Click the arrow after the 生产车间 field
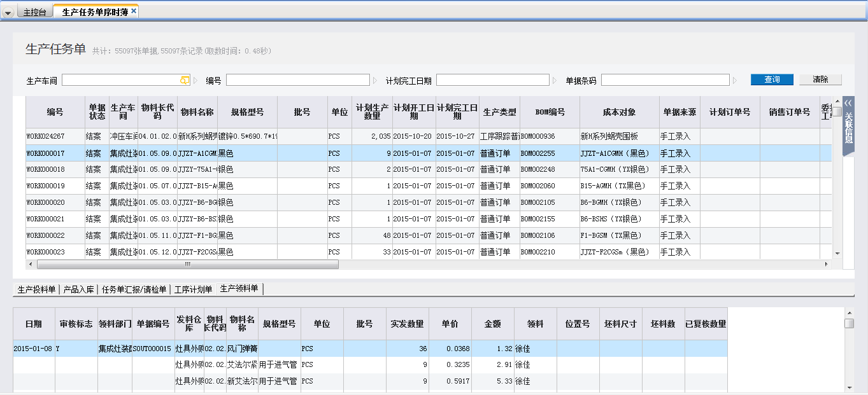The height and width of the screenshot is (395, 868). 196,81
